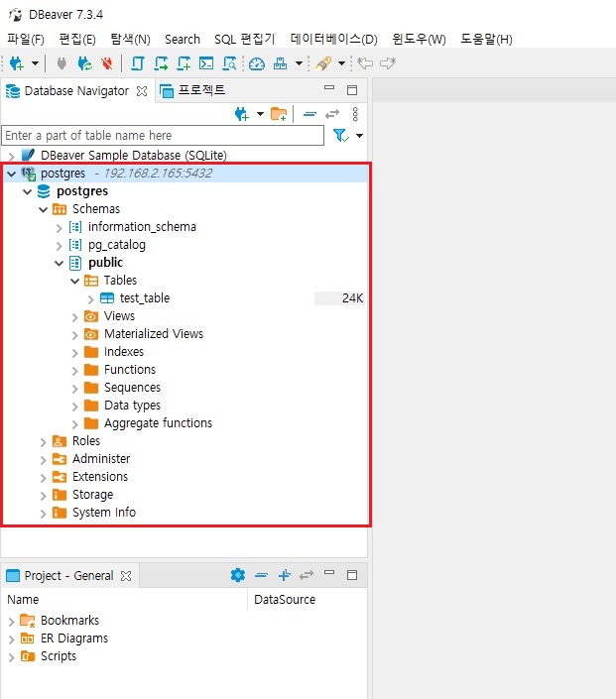
Task: Click the search script magnifier icon
Action: pyautogui.click(x=229, y=63)
